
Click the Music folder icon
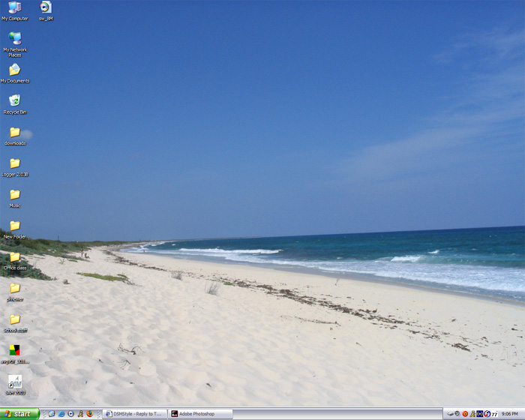coord(14,195)
